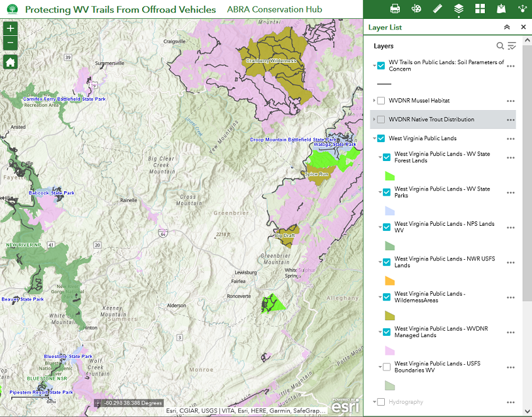Zoom out on the map
This screenshot has height=417, width=532.
pyautogui.click(x=10, y=43)
